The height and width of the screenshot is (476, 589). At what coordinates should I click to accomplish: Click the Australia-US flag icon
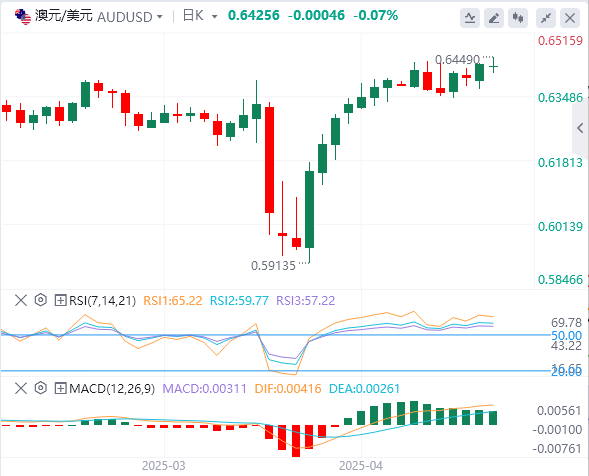23,17
